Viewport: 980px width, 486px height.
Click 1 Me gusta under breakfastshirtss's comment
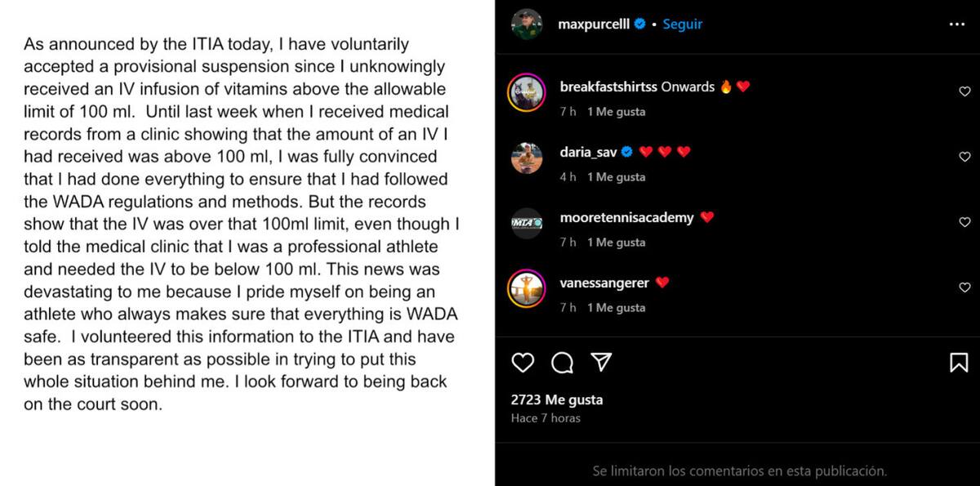tap(616, 112)
